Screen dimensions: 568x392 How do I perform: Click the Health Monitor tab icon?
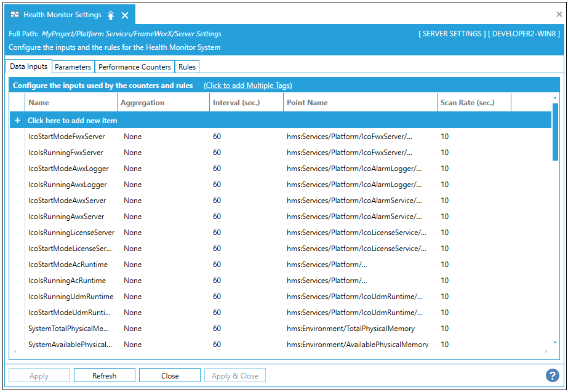[15, 15]
